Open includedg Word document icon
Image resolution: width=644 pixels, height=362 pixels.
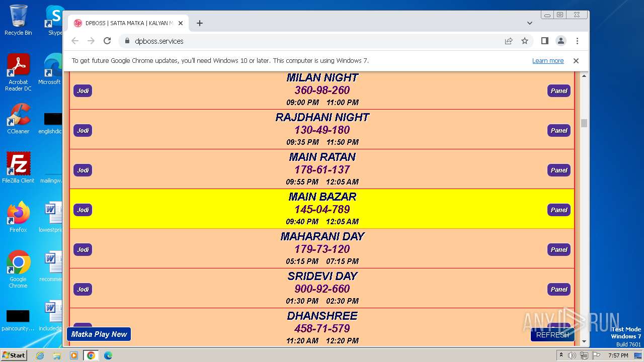(x=51, y=316)
